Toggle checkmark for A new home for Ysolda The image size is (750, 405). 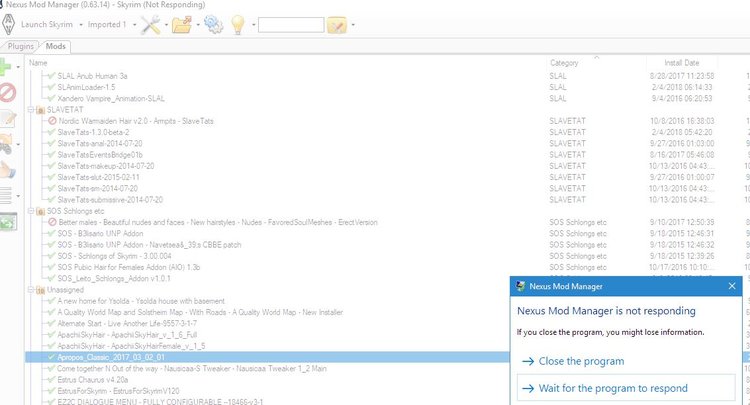coord(52,301)
